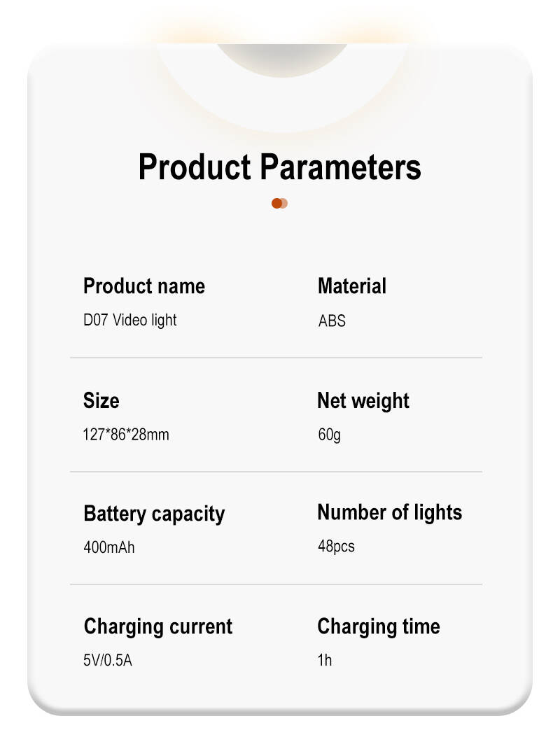Click the 48pcs value

[336, 546]
